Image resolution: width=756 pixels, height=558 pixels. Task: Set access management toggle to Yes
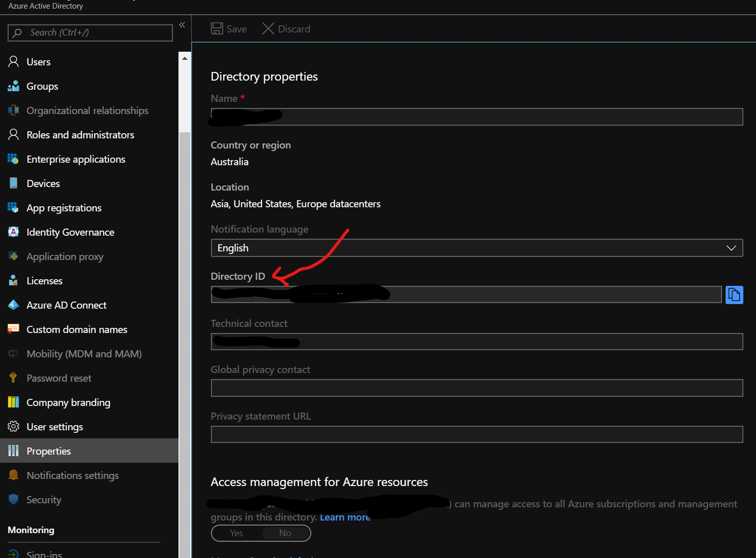[x=236, y=533]
